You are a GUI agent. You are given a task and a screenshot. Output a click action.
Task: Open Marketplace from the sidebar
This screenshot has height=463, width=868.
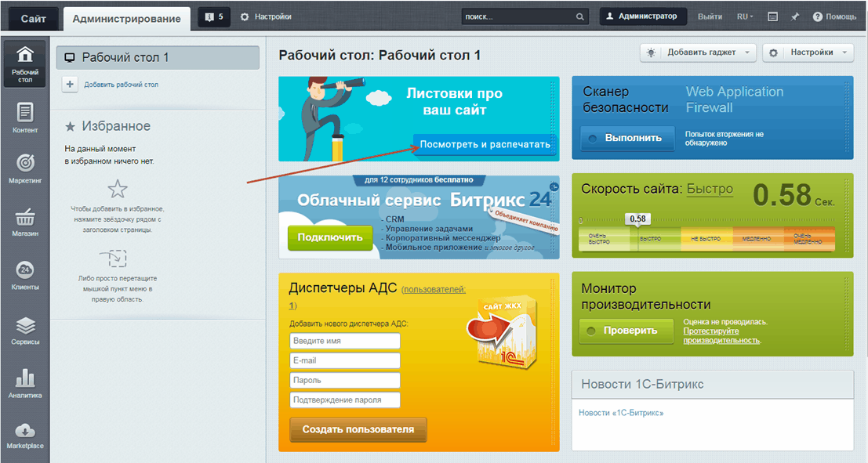[25, 436]
